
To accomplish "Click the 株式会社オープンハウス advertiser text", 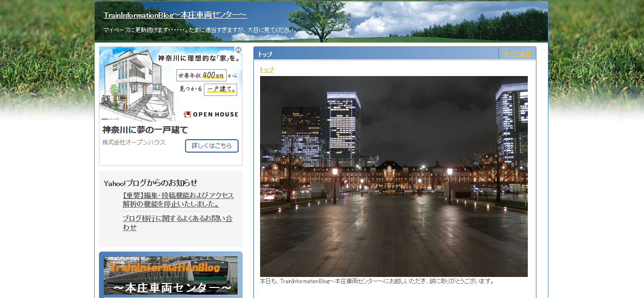I will (134, 143).
